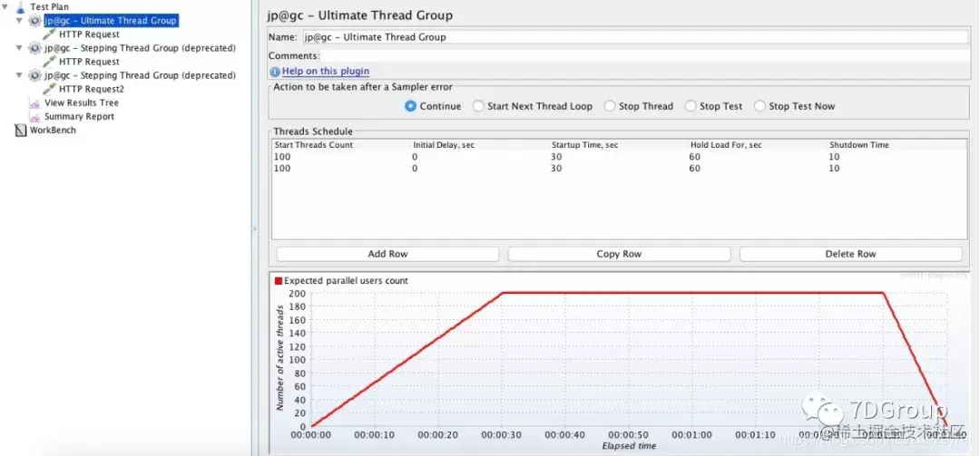The width and height of the screenshot is (980, 456).
Task: Click the red legend swatch for Expected parallel users
Action: 279,281
